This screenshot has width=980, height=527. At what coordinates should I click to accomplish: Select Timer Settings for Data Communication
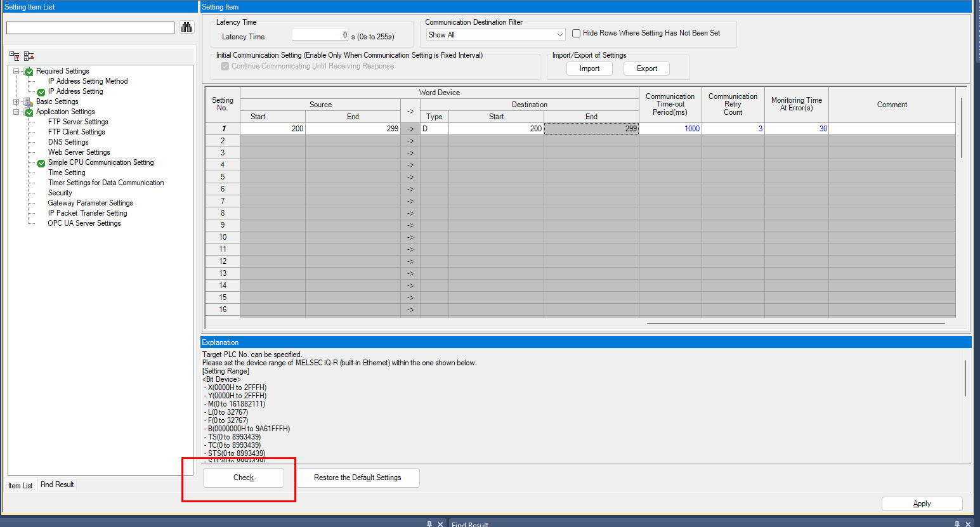106,183
